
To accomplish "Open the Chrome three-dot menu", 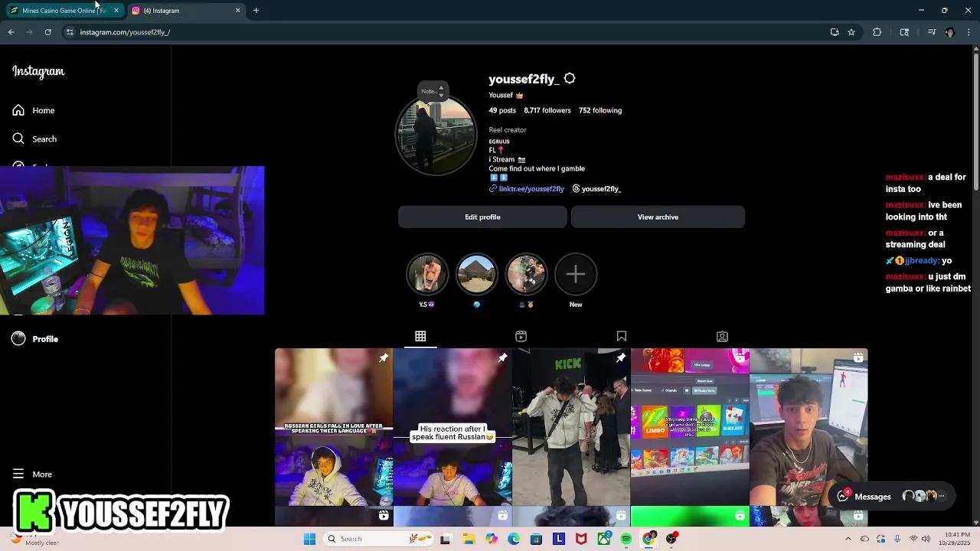I will point(969,32).
